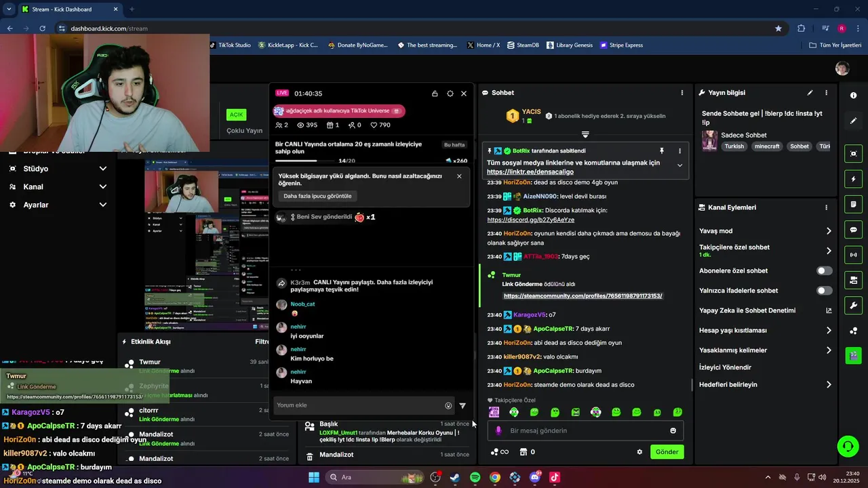
Task: Click the info icon in right sidebar
Action: pos(853,96)
